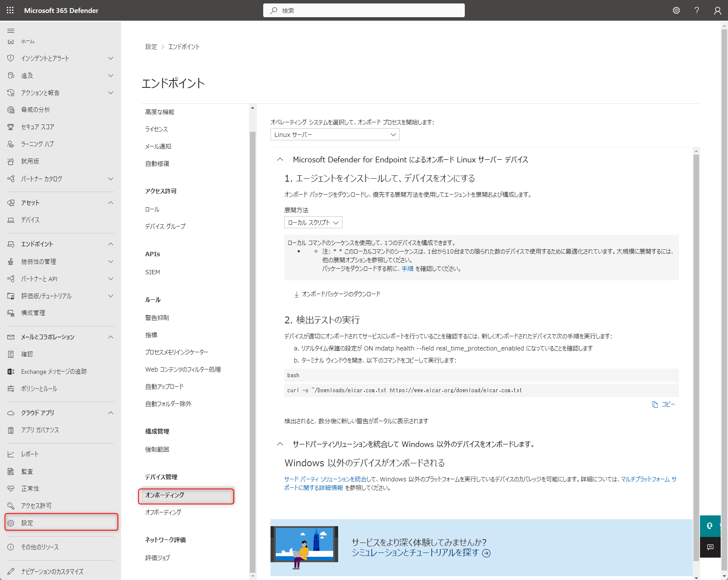The width and height of the screenshot is (728, 580).
Task: Click the 正常性 heart icon
Action: (x=11, y=489)
